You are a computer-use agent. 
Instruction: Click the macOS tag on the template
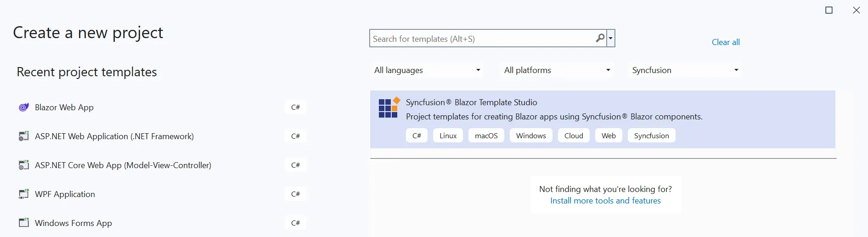(486, 136)
